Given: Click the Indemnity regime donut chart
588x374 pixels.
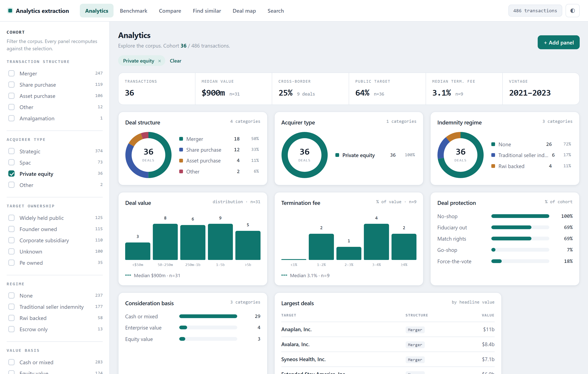Looking at the screenshot, I should (x=460, y=155).
